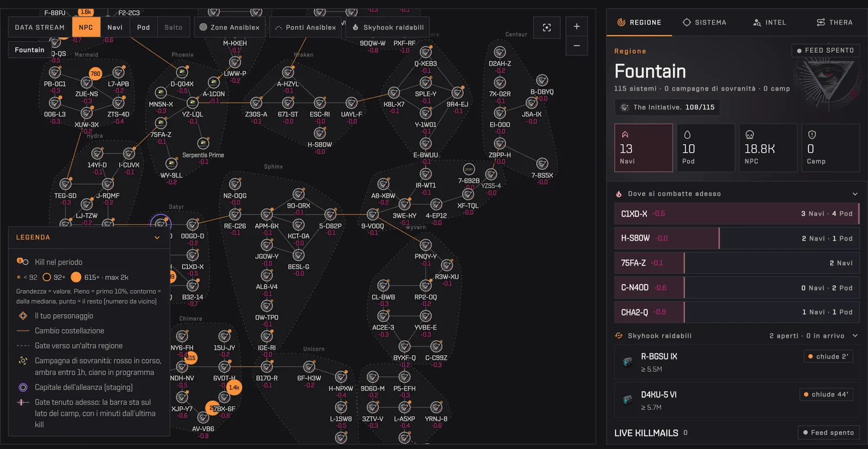Select the Z30S-A system node

click(x=256, y=102)
